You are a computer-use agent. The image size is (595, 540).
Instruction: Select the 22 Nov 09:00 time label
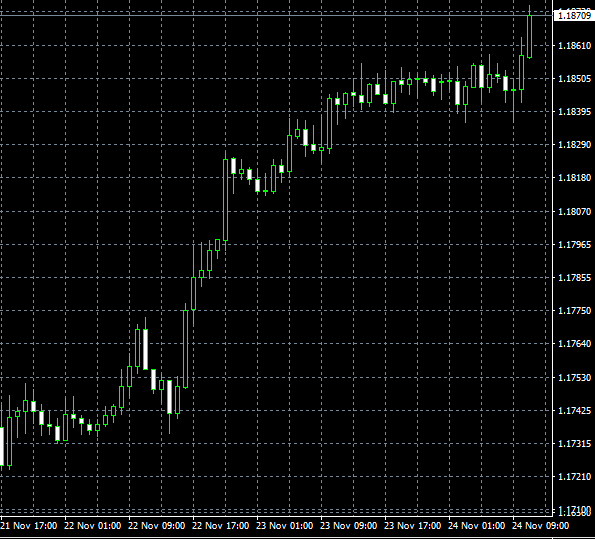(157, 526)
